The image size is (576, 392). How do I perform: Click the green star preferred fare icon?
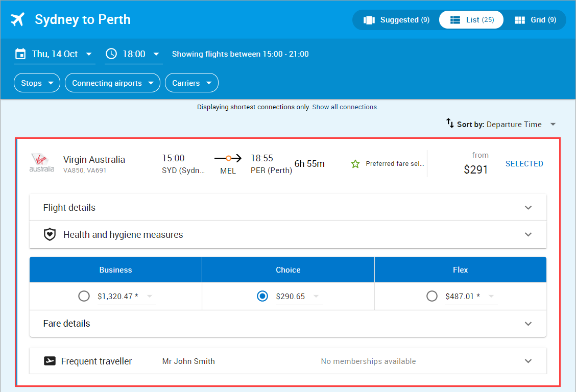coord(355,164)
